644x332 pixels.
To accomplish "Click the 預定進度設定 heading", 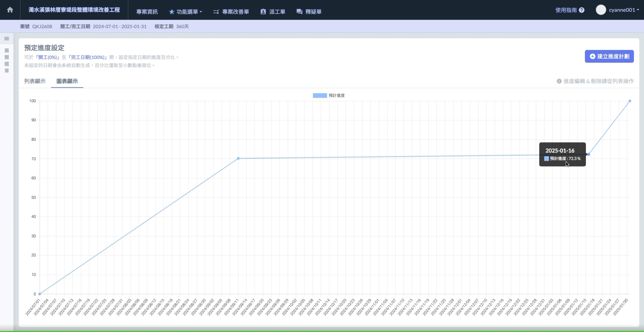I will point(44,48).
